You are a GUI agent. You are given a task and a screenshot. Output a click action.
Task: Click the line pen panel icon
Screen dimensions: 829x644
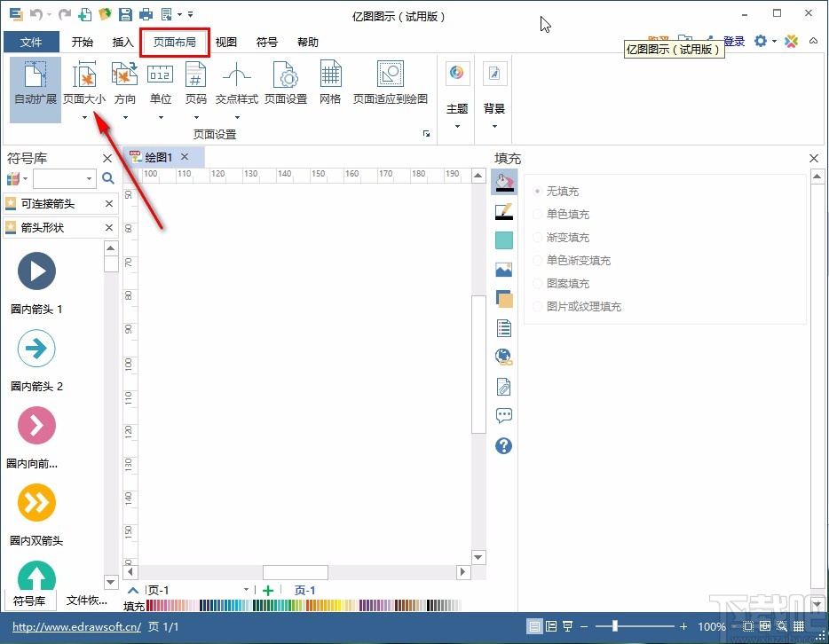pos(504,211)
